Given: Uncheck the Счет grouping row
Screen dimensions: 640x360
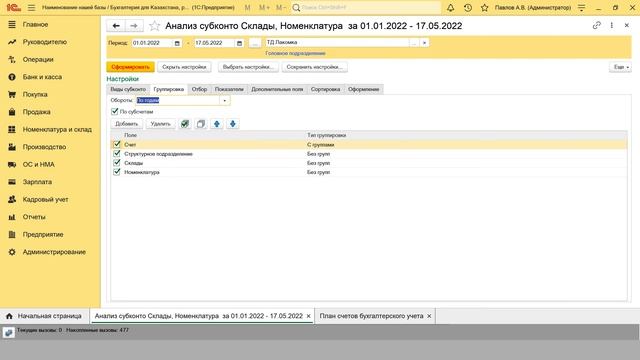Looking at the screenshot, I should (x=117, y=144).
